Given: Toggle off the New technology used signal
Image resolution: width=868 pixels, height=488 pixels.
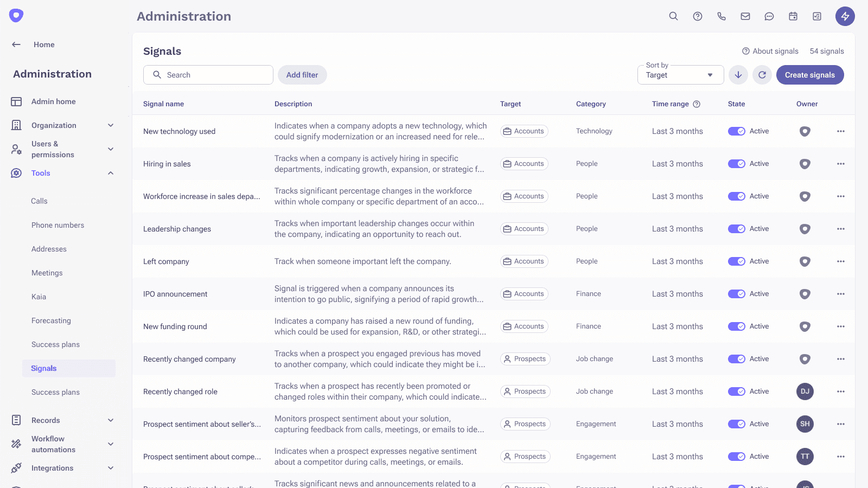Looking at the screenshot, I should pos(737,131).
